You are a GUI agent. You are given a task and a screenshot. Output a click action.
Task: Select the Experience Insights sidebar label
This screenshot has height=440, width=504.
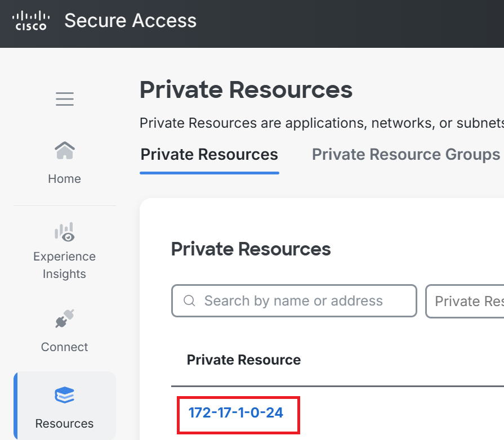64,265
